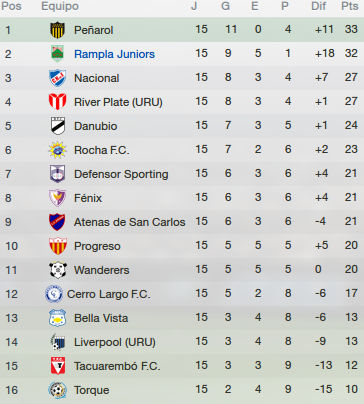This screenshot has height=404, width=364.
Task: Select the Progreso striped crest
Action: 58,246
